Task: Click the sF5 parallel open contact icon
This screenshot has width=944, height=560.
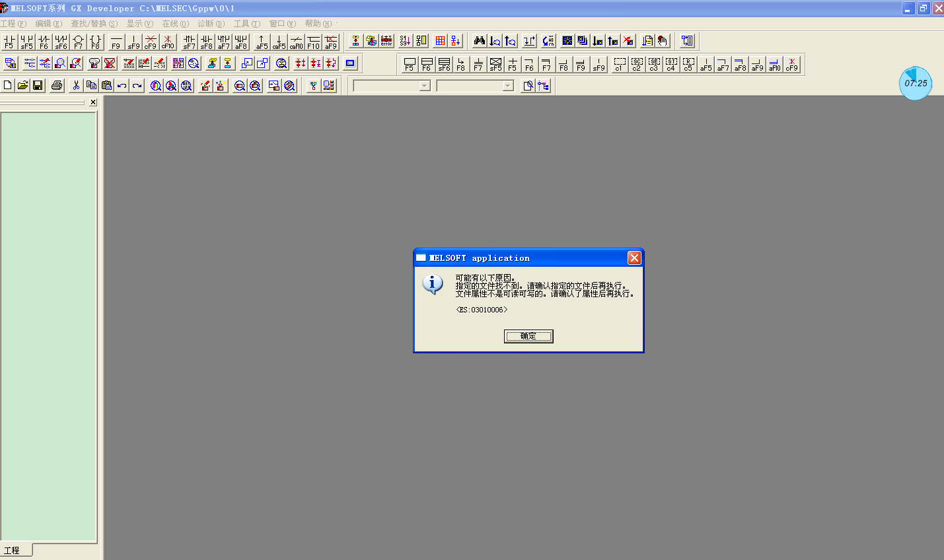Action: coord(26,42)
